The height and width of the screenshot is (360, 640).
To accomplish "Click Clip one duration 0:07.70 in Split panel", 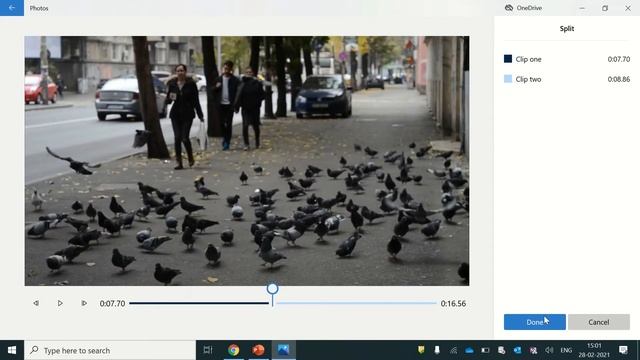I will tap(619, 59).
